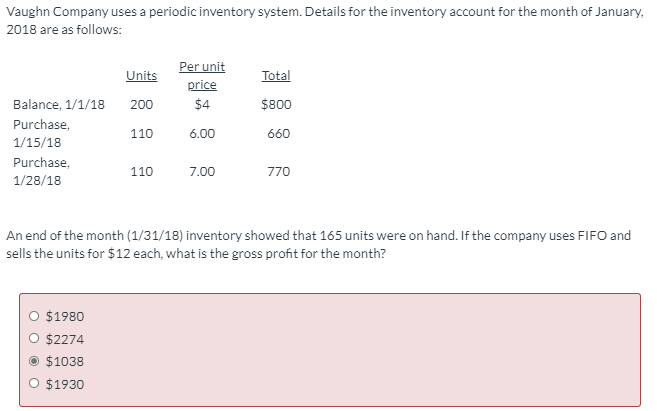Click the $2274 answer label text

(x=65, y=339)
